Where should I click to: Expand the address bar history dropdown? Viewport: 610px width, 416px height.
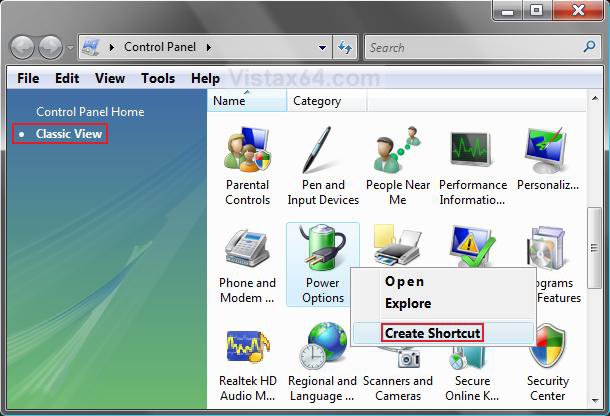click(x=322, y=48)
